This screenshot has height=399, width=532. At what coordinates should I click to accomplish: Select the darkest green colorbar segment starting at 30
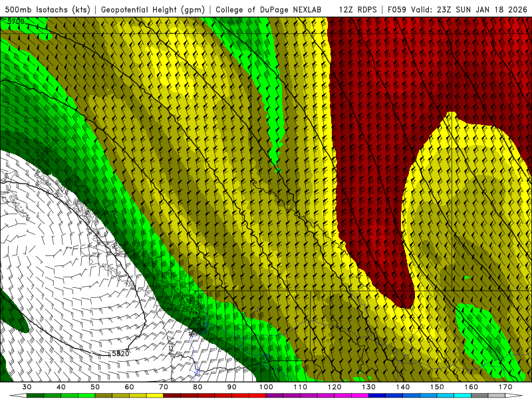[35, 396]
